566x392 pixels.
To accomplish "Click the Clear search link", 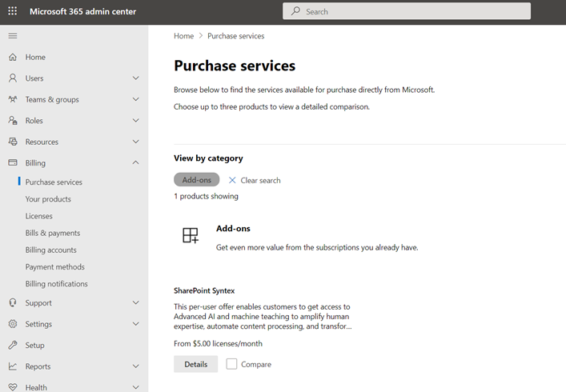I will [x=260, y=180].
